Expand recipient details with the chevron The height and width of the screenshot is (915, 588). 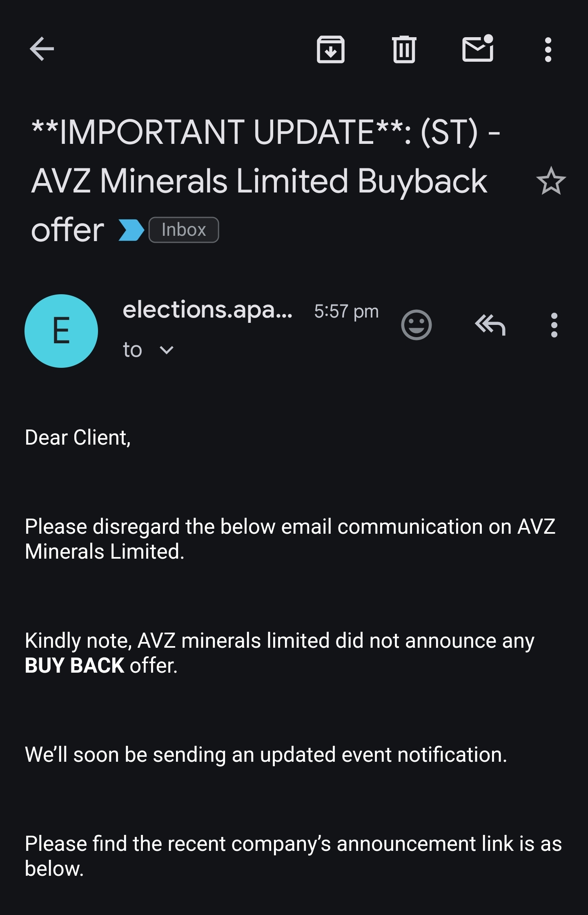(167, 350)
